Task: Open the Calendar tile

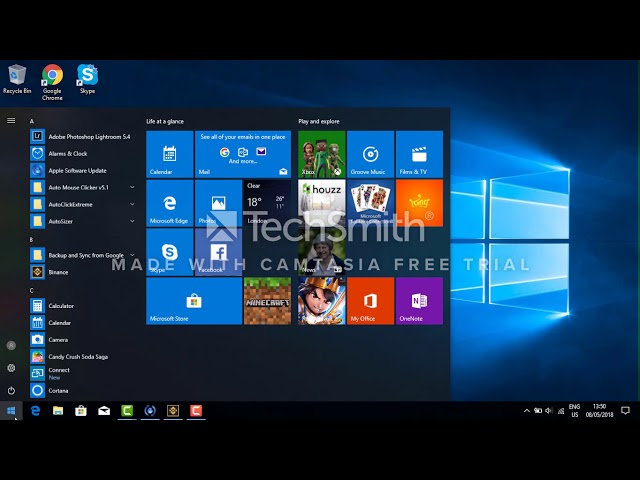Action: [x=170, y=154]
